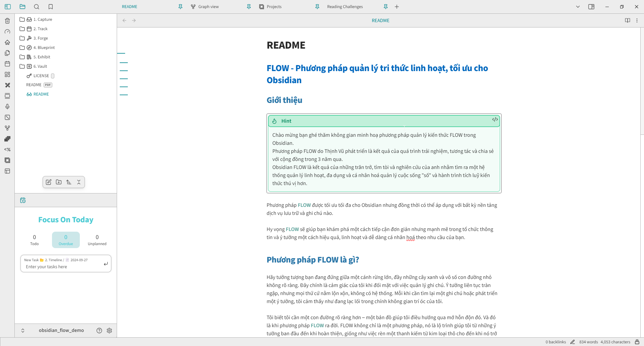Switch to the Graph view tab
Screen dimensions: 644x346
coord(208,7)
